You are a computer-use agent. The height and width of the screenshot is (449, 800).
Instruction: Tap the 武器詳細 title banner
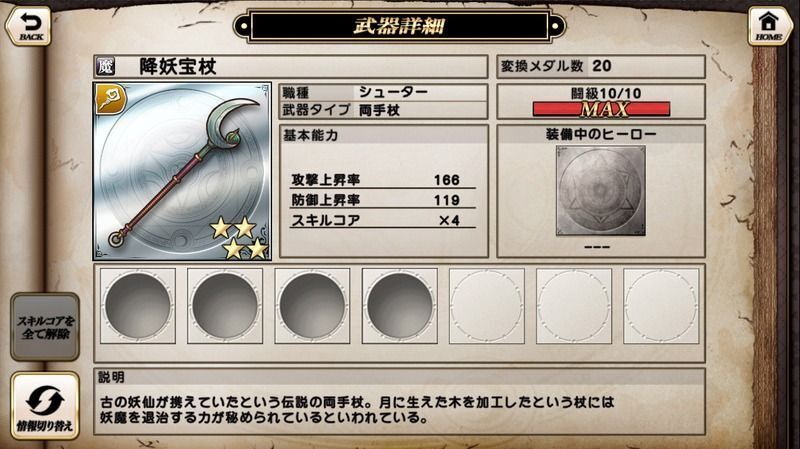(399, 26)
